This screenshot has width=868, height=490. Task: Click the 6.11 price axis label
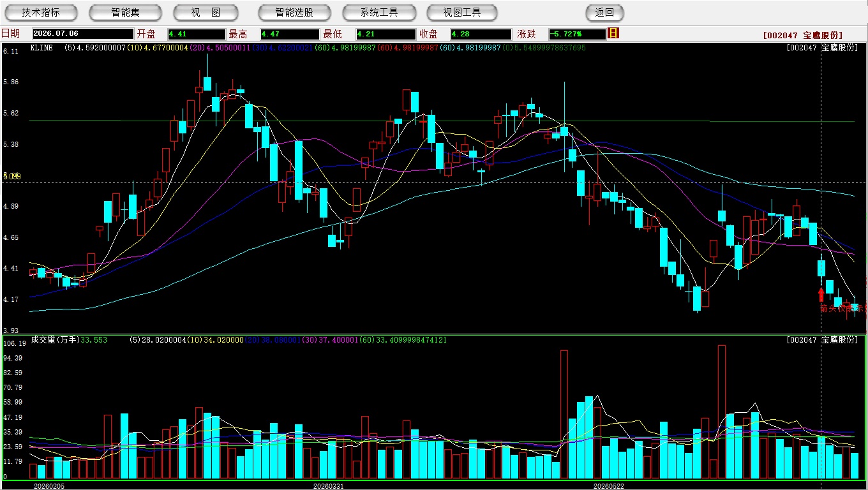click(x=11, y=51)
